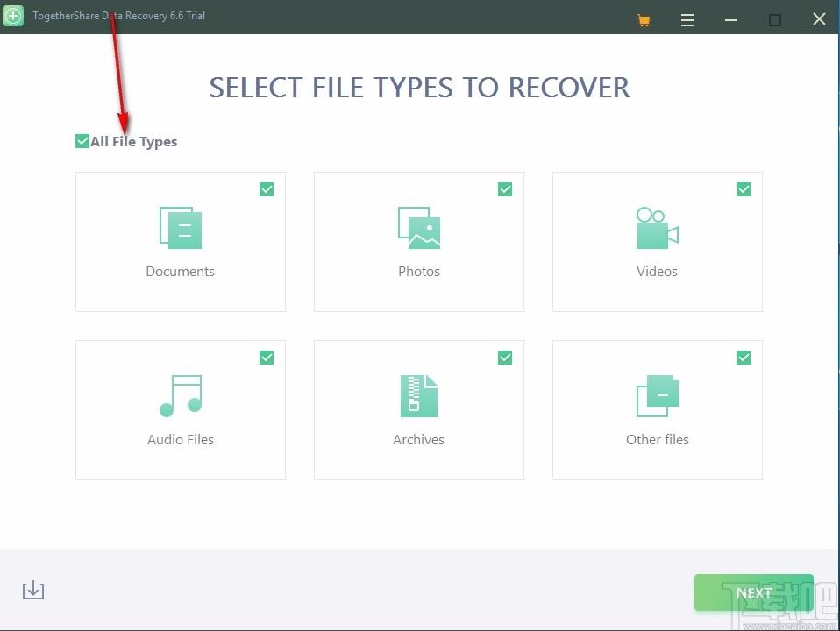Deselect the Archives checkbox
This screenshot has height=631, width=840.
(x=505, y=358)
